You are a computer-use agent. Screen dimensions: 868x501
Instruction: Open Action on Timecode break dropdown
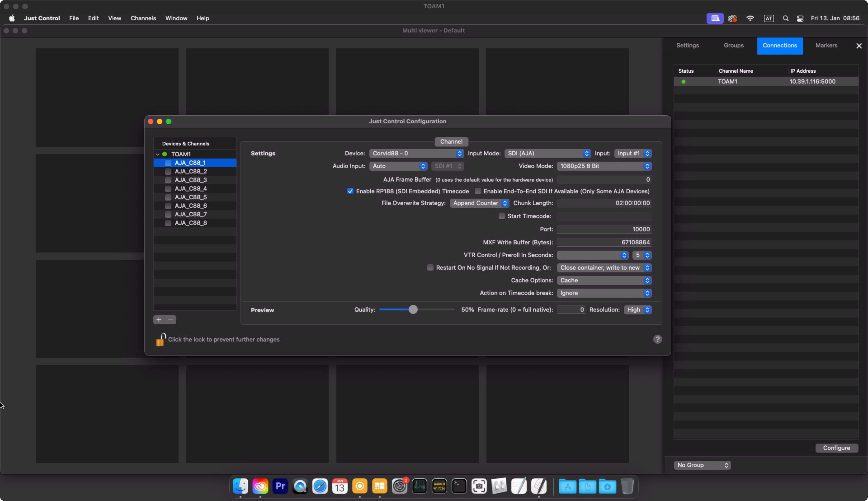[604, 293]
